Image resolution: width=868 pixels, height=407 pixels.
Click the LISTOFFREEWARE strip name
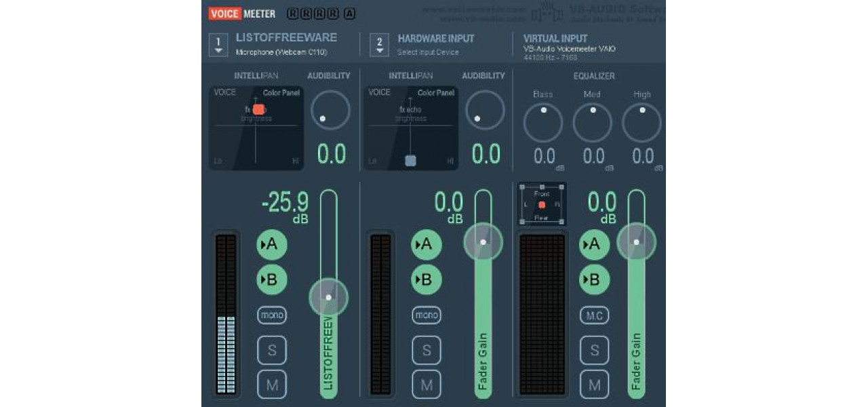click(x=286, y=38)
